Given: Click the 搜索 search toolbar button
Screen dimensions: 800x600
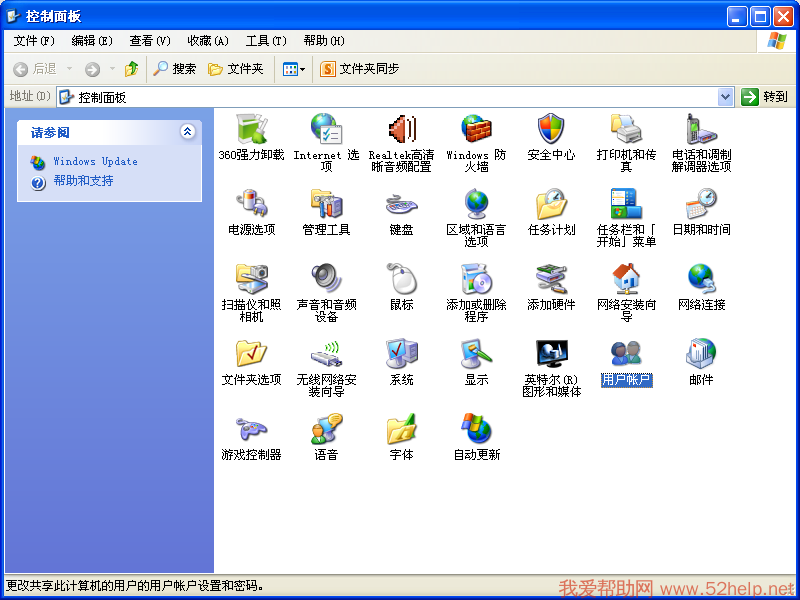Looking at the screenshot, I should click(x=175, y=69).
